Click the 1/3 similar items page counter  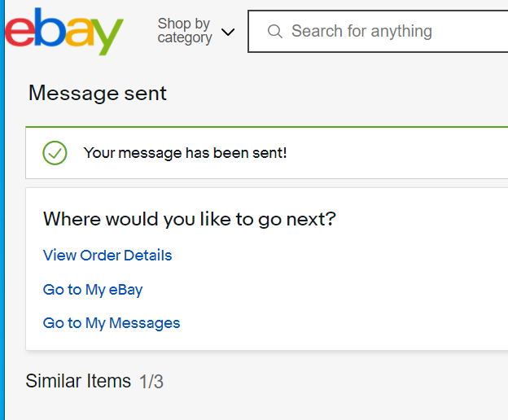click(151, 382)
